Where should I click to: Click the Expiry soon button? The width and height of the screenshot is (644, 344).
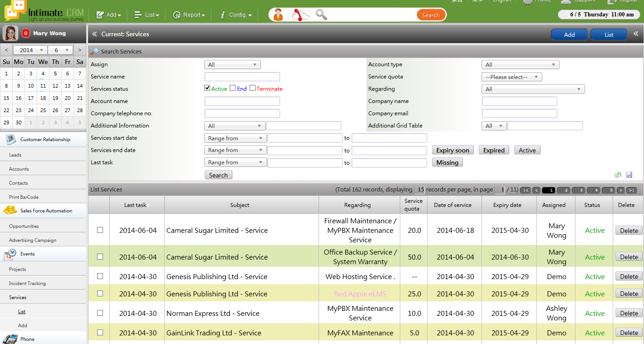pos(453,150)
